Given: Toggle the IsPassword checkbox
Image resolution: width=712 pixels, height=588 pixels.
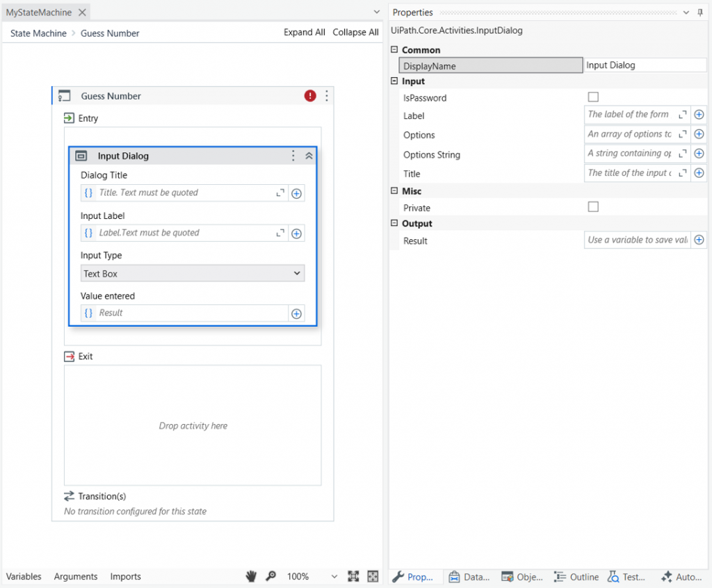Looking at the screenshot, I should click(593, 97).
